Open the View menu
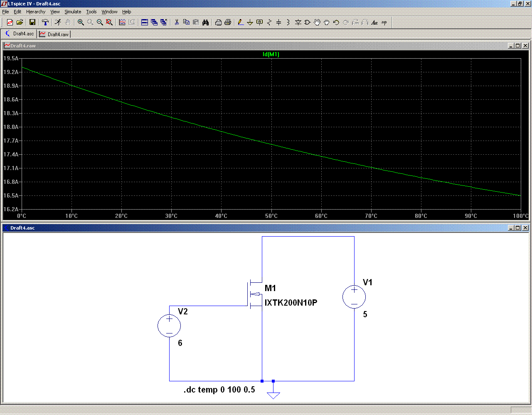 coord(55,12)
